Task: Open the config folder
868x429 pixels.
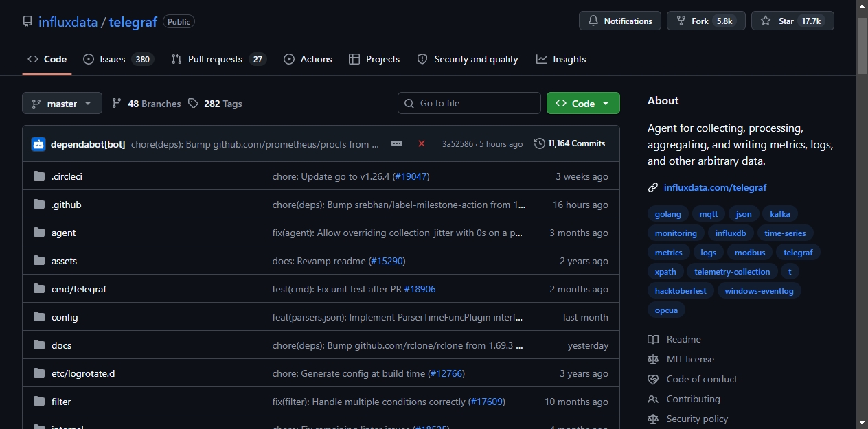Action: tap(65, 317)
